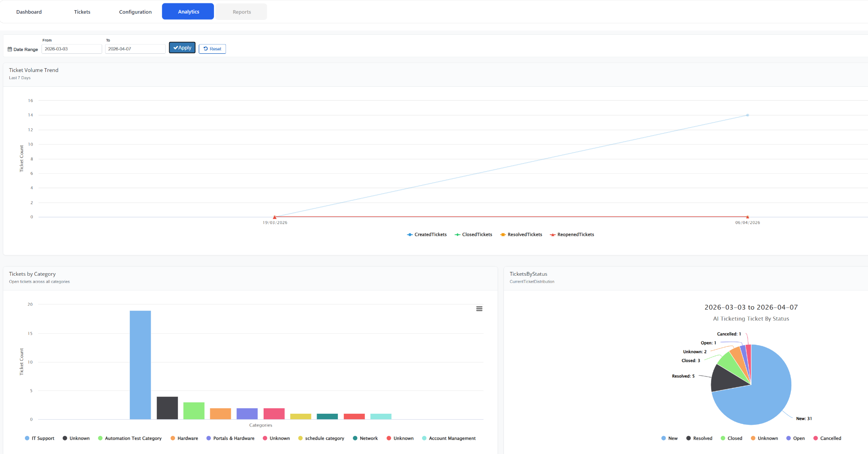Switch to the Tickets tab
Viewport: 868px width, 454px height.
point(82,11)
